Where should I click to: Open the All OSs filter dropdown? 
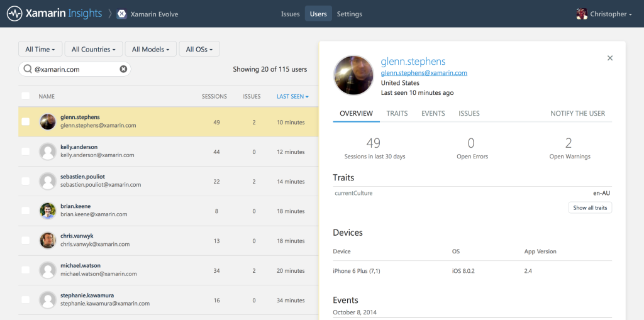point(199,49)
